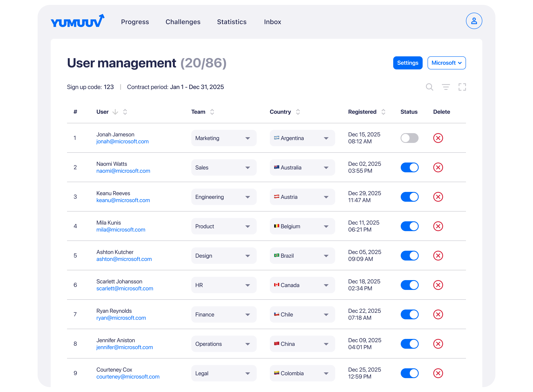Click the down arrow beside User header
The width and height of the screenshot is (533, 392).
tap(115, 112)
